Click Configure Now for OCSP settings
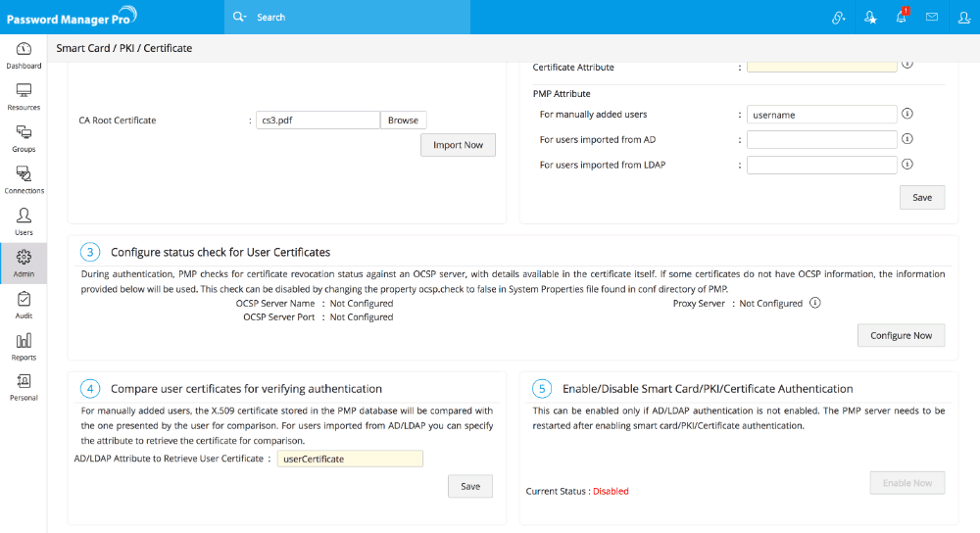980x533 pixels. click(x=901, y=335)
